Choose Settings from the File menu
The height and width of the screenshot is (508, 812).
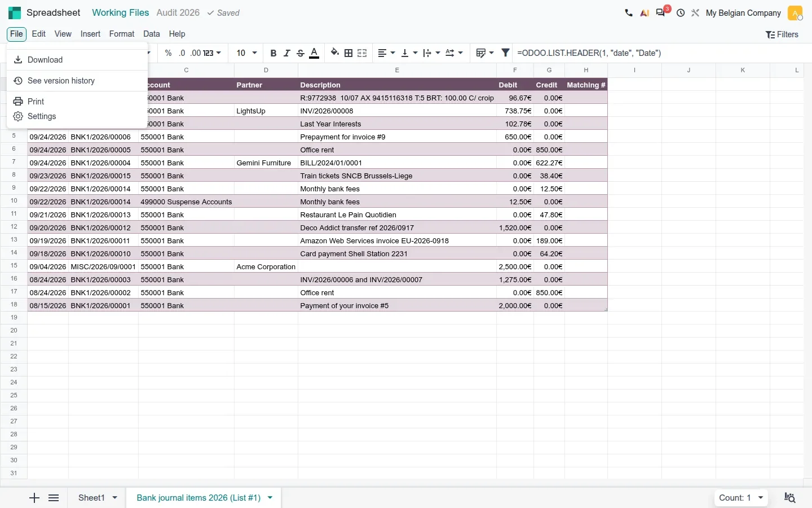tap(77, 116)
